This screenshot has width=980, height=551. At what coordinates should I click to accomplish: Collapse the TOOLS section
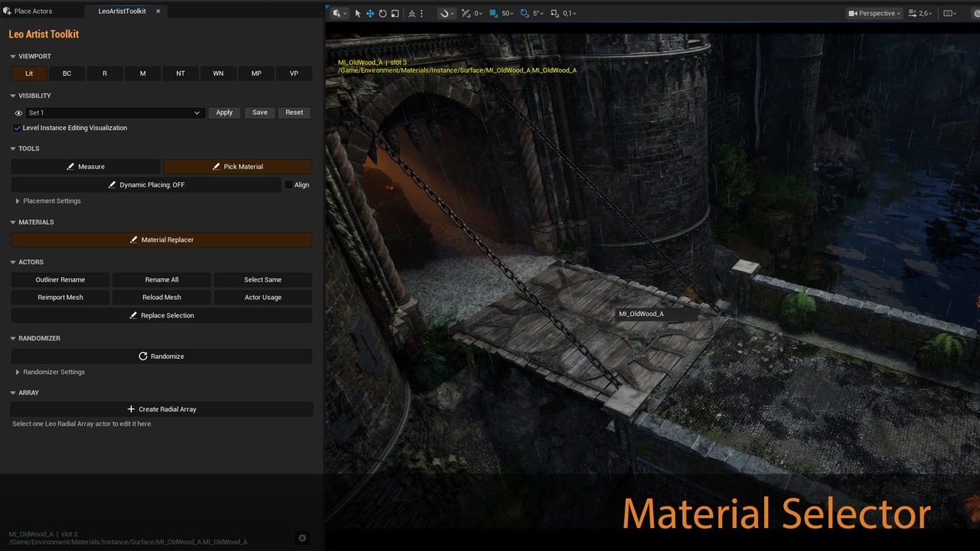coord(13,148)
